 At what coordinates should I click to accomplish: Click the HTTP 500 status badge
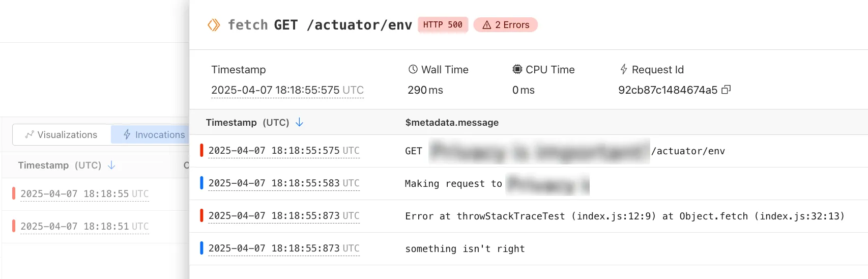443,25
